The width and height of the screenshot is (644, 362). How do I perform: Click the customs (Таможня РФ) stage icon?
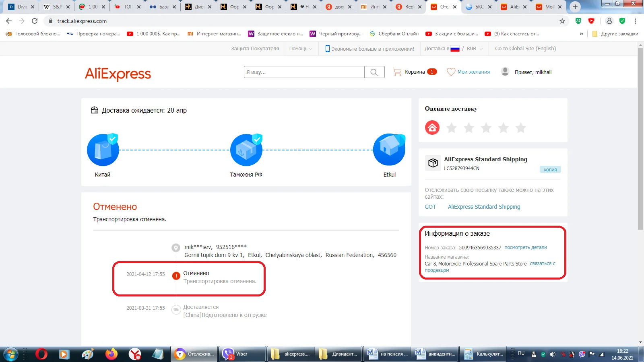[x=246, y=150]
